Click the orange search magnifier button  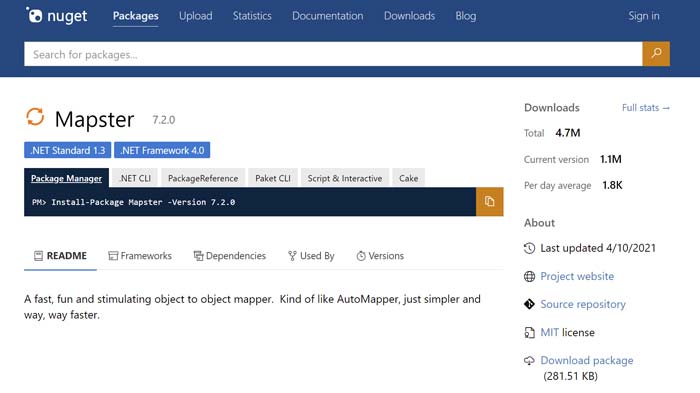[656, 54]
